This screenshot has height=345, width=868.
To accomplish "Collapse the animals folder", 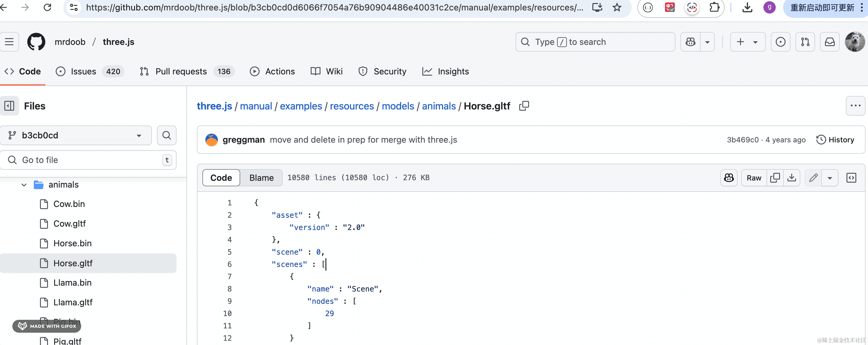I will 24,184.
